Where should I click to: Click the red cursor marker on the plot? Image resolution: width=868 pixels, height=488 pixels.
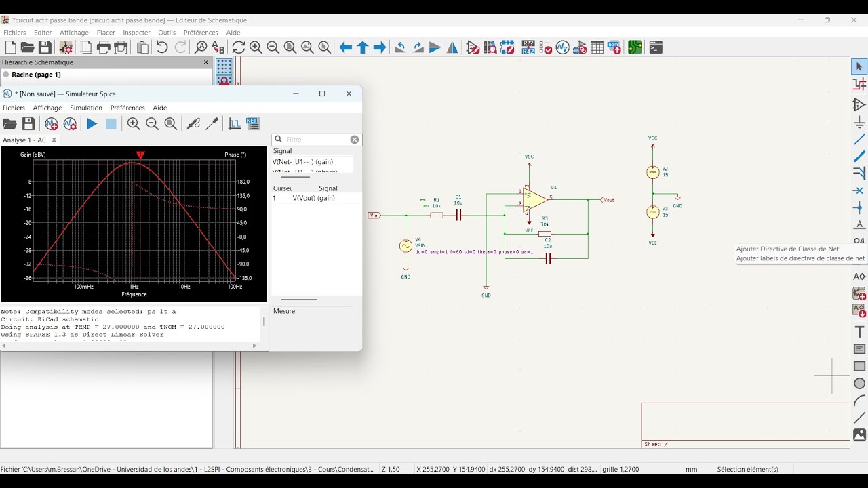pos(140,156)
